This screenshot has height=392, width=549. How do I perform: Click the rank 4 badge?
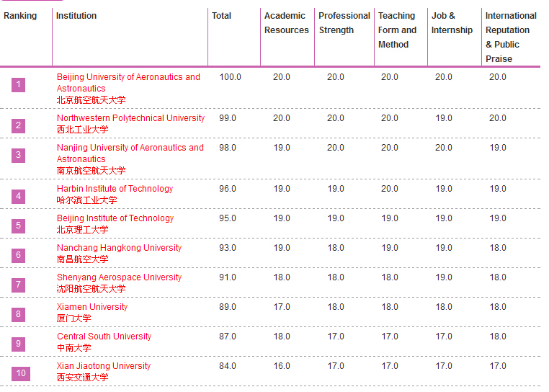(18, 196)
